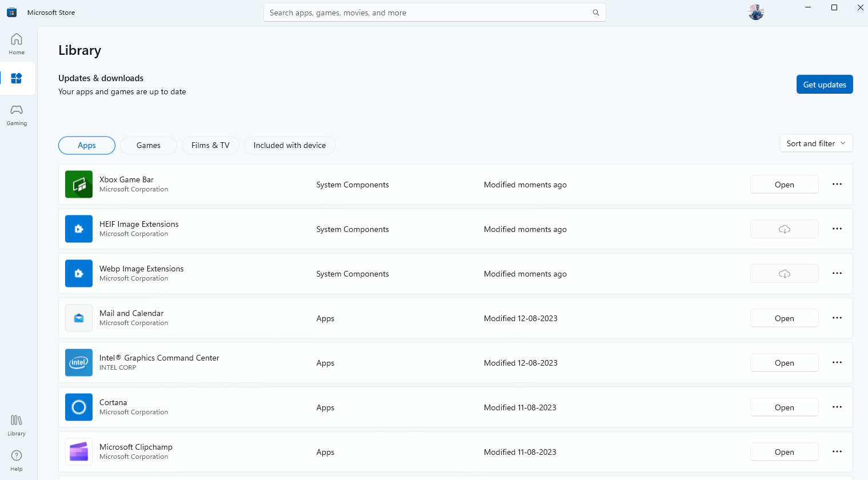Open more options for Xbox Game Bar
868x480 pixels.
pos(837,184)
